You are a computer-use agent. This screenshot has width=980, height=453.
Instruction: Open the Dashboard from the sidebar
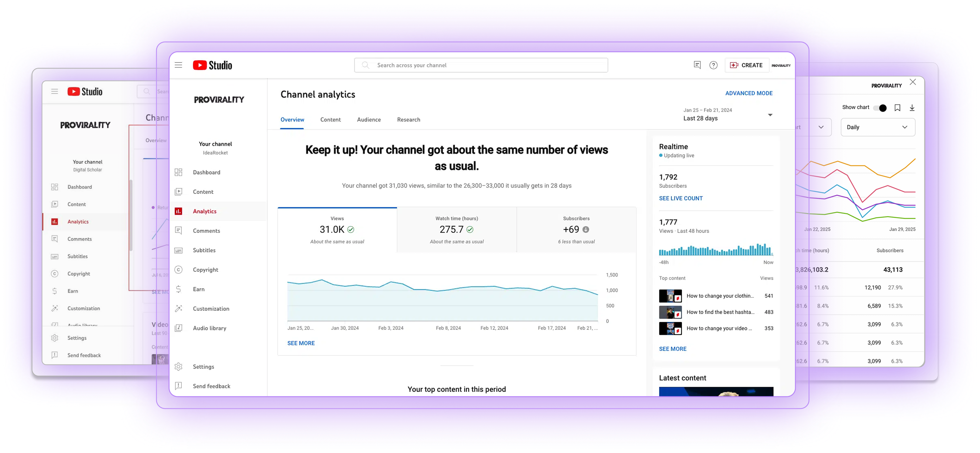click(207, 172)
